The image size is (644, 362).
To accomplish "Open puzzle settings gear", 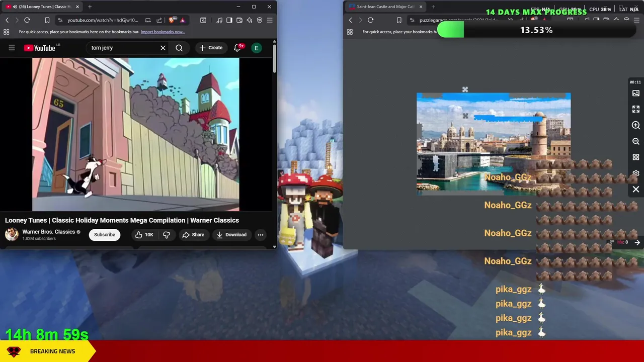I will pyautogui.click(x=636, y=173).
